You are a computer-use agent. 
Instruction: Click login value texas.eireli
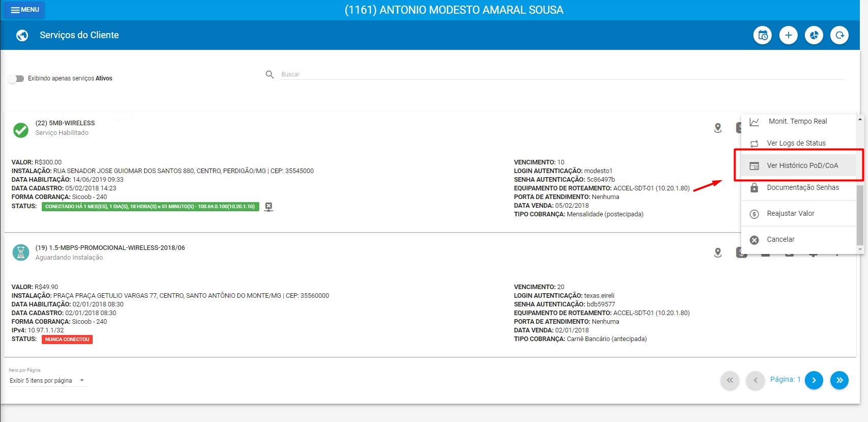tap(599, 296)
